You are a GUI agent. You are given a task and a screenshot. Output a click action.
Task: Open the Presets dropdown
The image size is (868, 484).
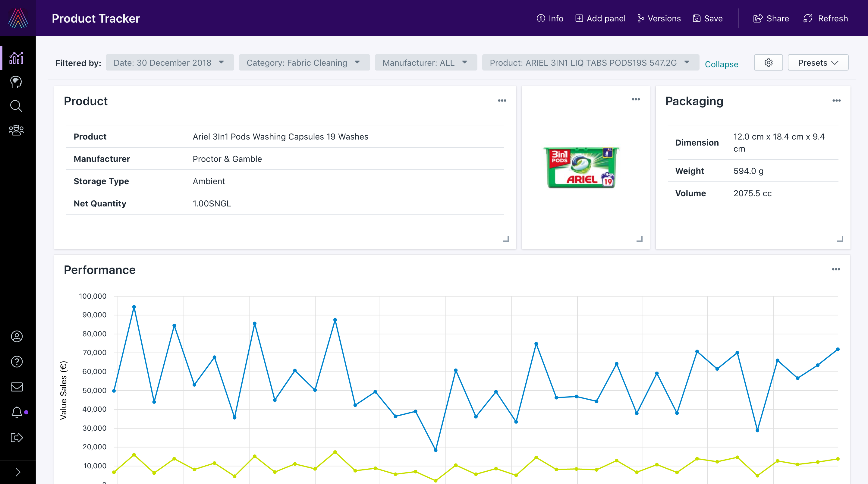818,62
